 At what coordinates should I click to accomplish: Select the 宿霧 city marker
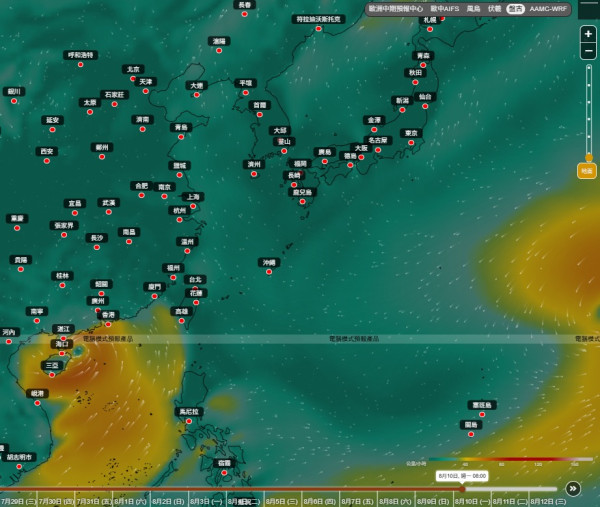tap(224, 473)
